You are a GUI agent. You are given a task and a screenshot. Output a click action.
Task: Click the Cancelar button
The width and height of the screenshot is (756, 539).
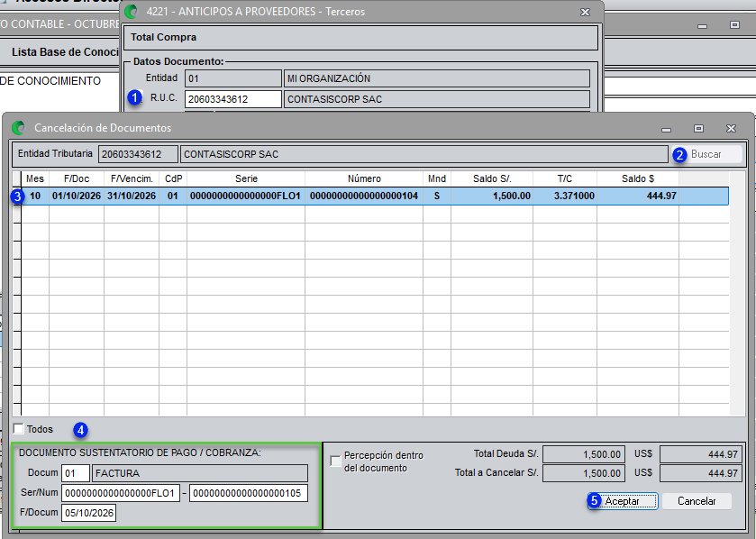697,501
